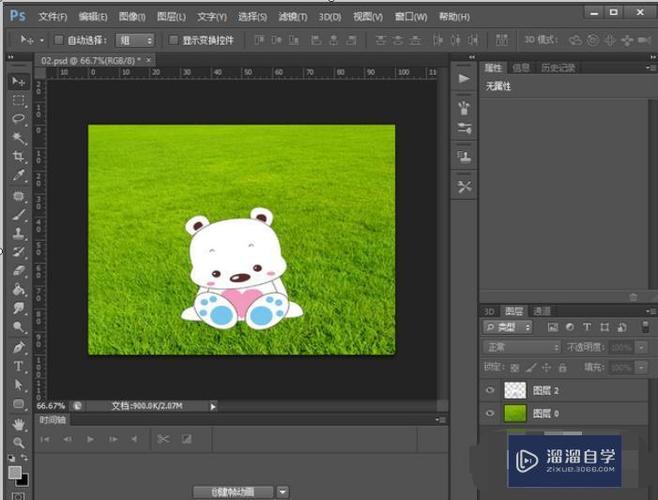This screenshot has width=658, height=500.
Task: Open the 正常 blend mode dropdown
Action: pyautogui.click(x=521, y=347)
